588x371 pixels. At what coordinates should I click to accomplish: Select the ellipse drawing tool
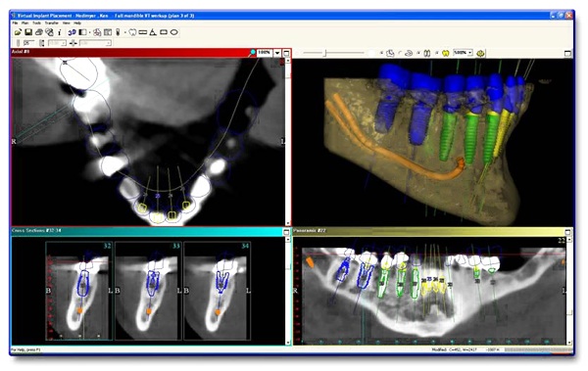click(x=174, y=32)
